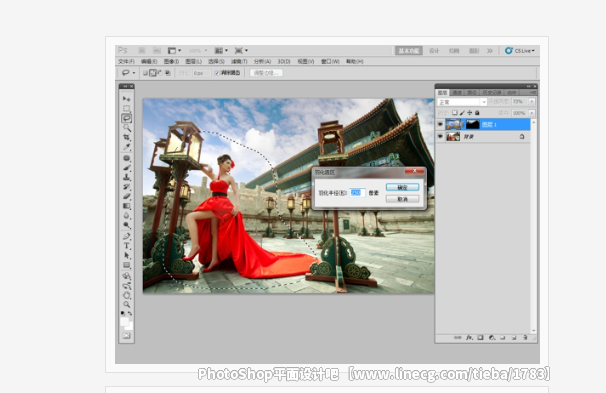Expand more workspaces chevron
The height and width of the screenshot is (393, 606).
tap(490, 51)
